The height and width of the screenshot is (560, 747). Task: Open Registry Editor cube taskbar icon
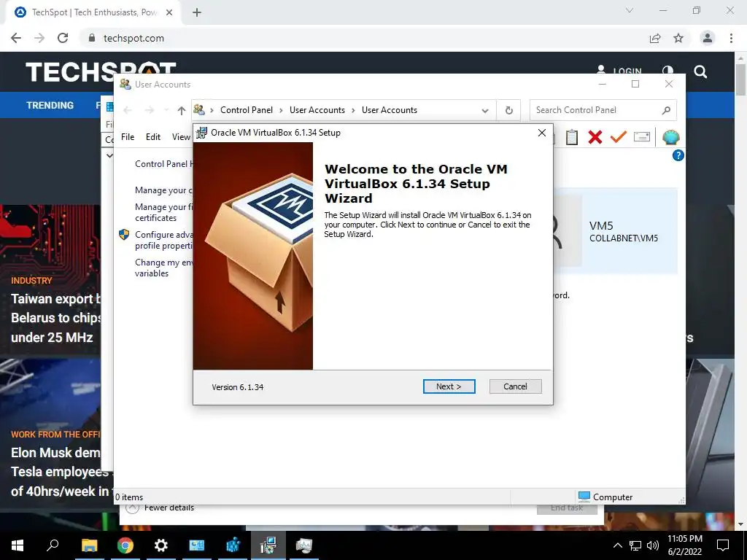click(233, 545)
